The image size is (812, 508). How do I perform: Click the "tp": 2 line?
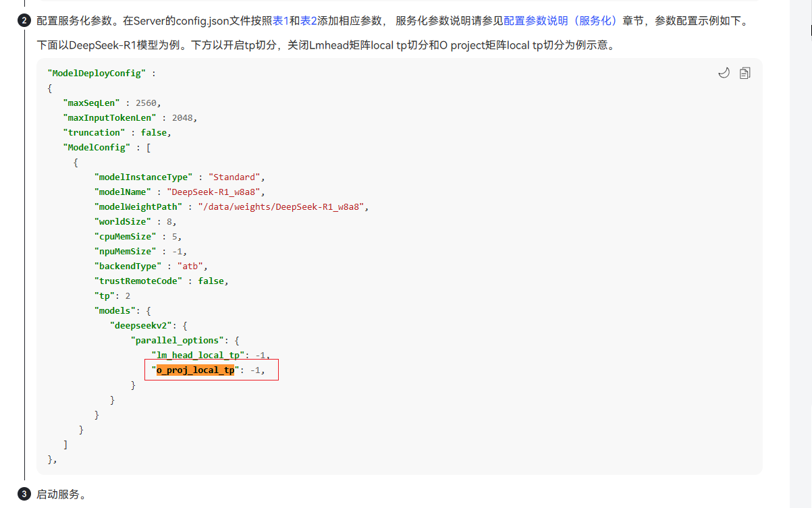click(112, 295)
